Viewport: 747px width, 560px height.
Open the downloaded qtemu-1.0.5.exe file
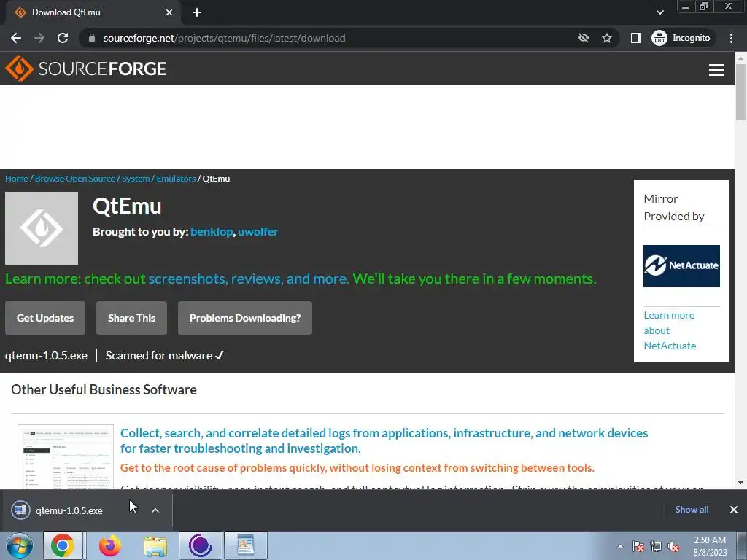pos(69,510)
